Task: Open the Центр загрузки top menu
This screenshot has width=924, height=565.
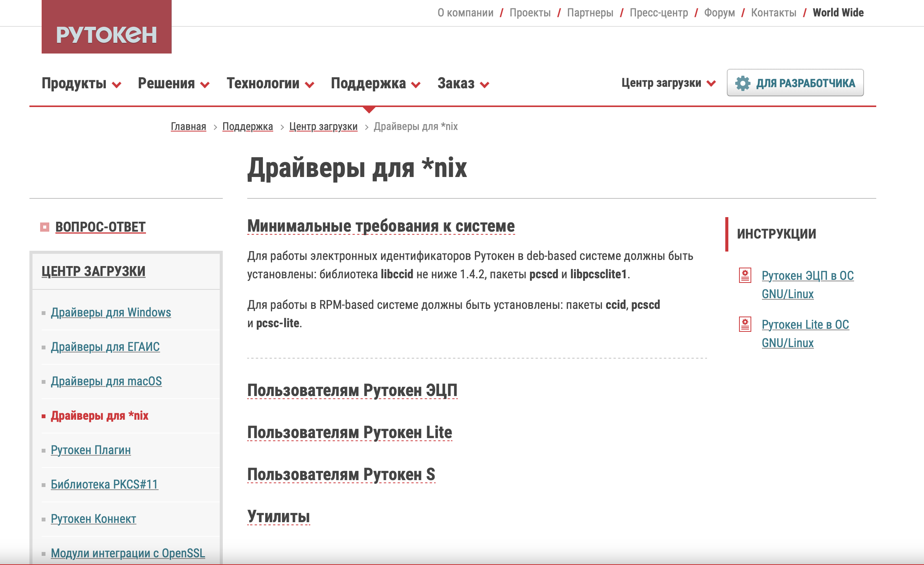Action: tap(661, 83)
